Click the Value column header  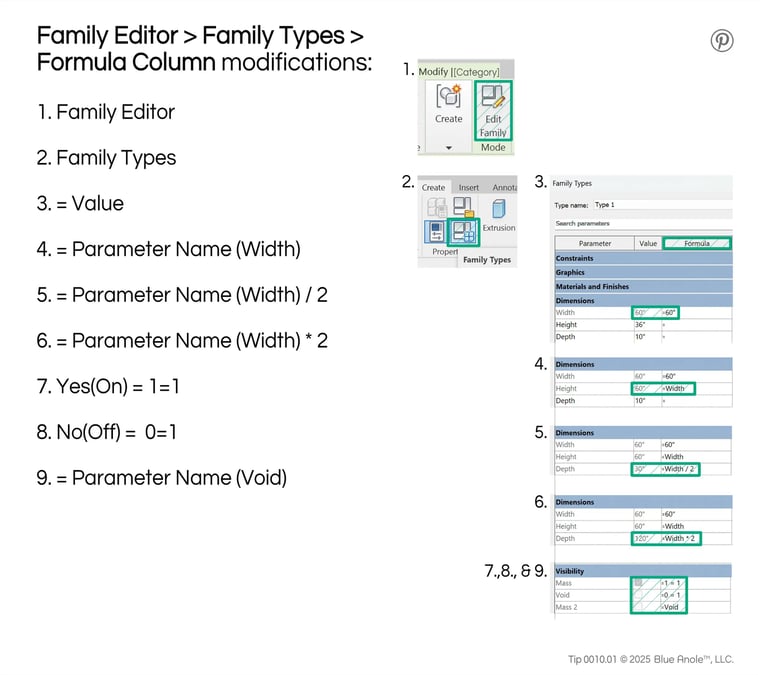648,243
